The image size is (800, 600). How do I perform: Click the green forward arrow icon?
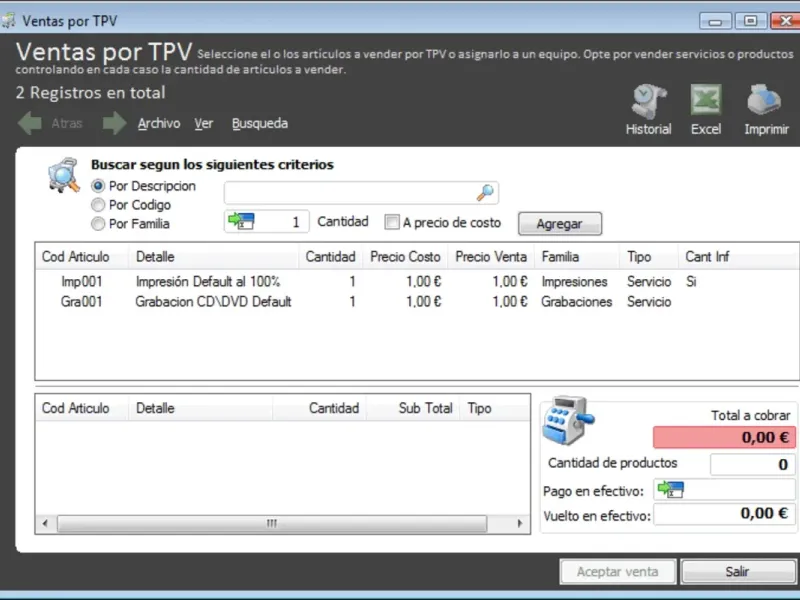click(114, 123)
